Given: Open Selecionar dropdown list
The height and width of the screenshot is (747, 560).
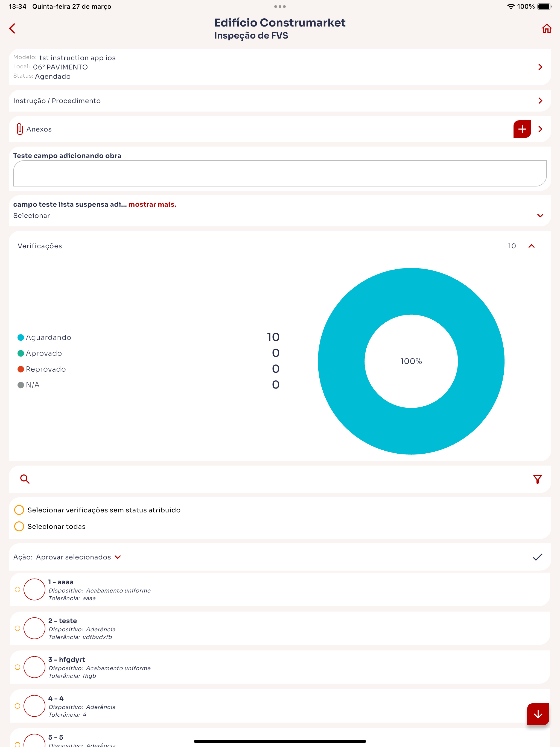Looking at the screenshot, I should tap(280, 215).
